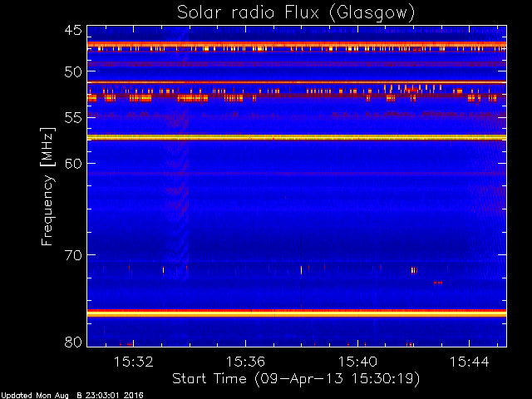The height and width of the screenshot is (399, 532).
Task: Click the thin red line near 51 MHz
Action: click(297, 82)
